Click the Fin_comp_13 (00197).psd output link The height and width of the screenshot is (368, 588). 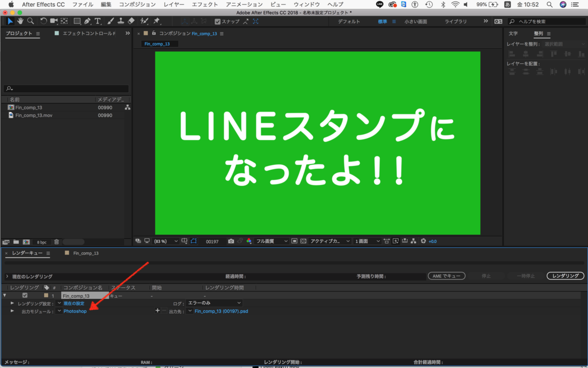[221, 311]
